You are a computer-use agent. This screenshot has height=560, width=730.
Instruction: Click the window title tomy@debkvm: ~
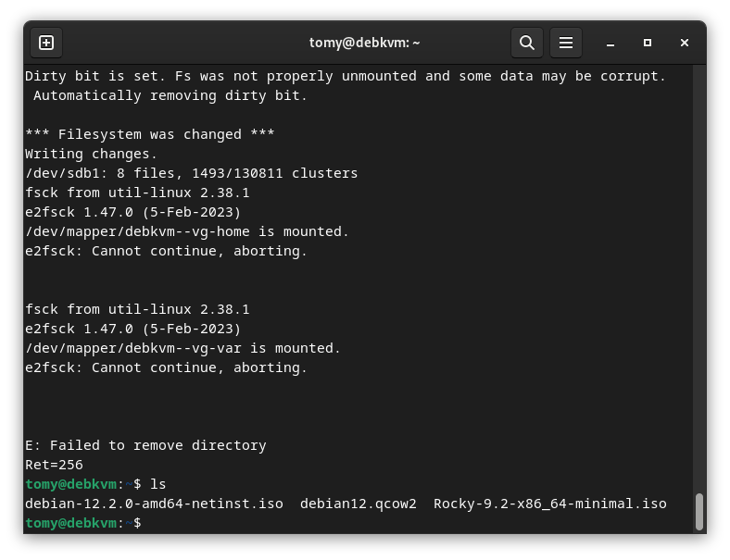pos(364,43)
